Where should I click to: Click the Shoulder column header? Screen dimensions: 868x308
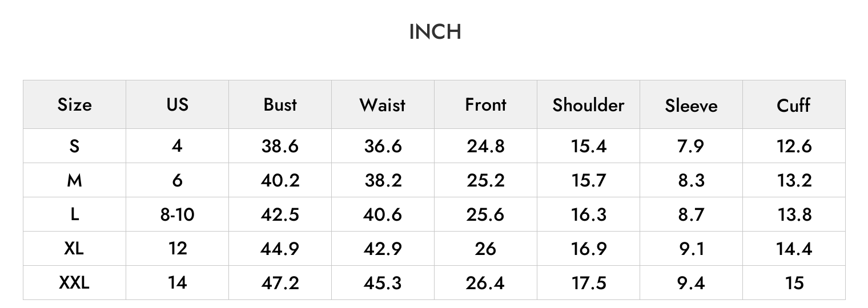pos(588,105)
